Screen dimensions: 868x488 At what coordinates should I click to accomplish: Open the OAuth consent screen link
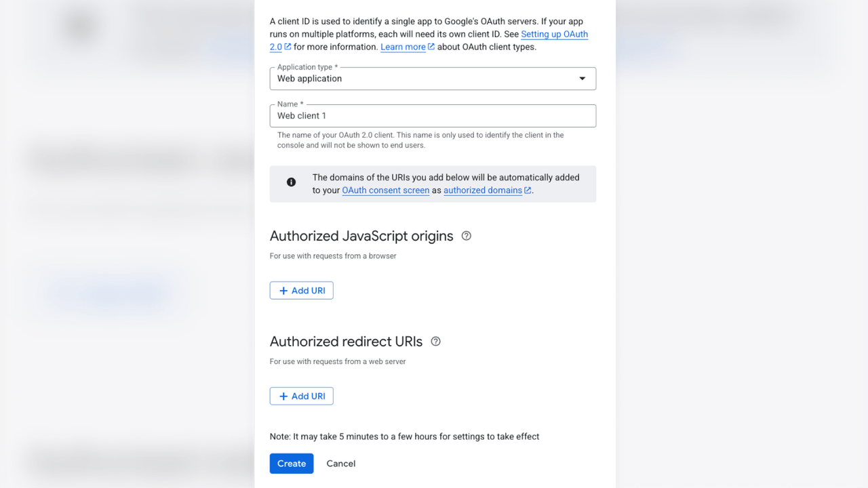pos(385,190)
